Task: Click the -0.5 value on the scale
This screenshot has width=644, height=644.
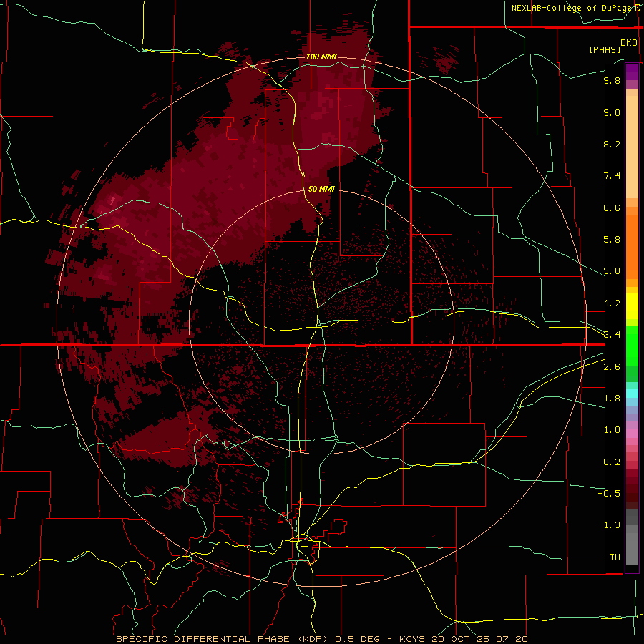Action: point(609,494)
